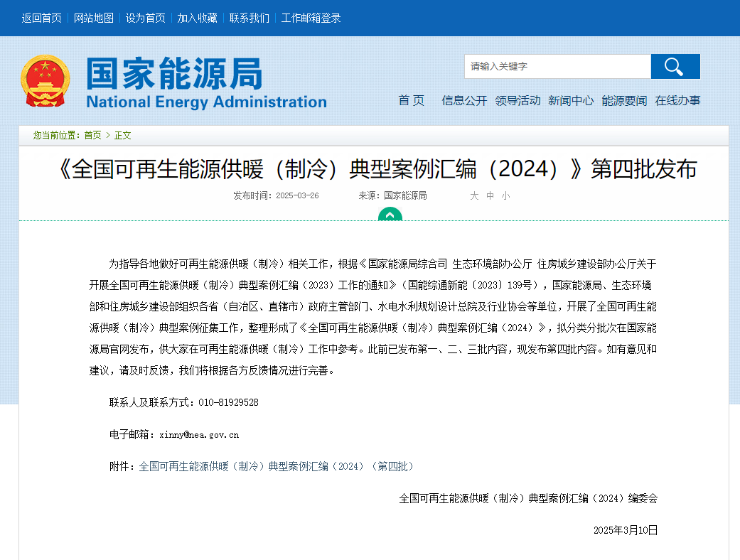Open 工作邮箱登录 link
Viewport: 740px width, 560px height.
311,18
